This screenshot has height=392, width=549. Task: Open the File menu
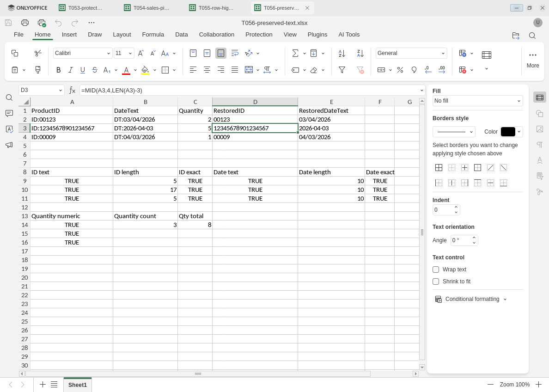click(18, 35)
